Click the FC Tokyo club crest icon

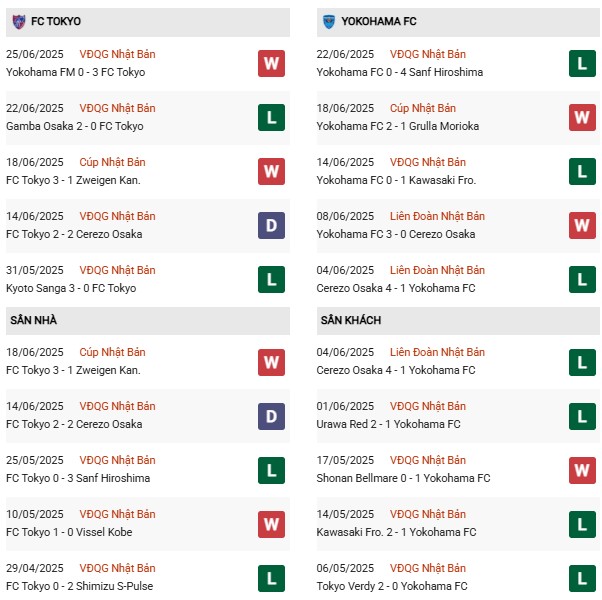pos(19,21)
